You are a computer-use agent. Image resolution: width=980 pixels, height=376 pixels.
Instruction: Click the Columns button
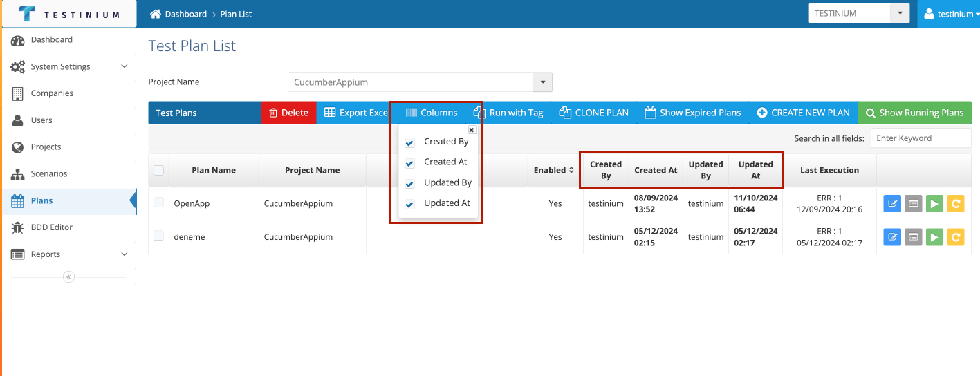coord(432,113)
